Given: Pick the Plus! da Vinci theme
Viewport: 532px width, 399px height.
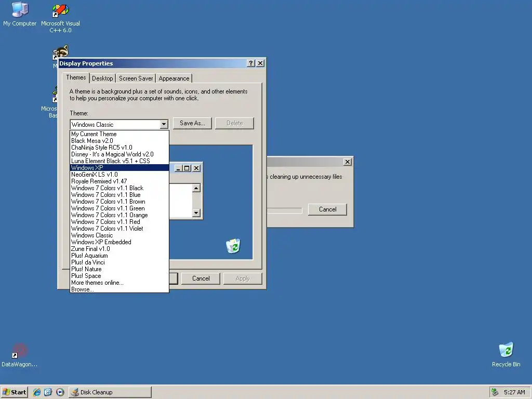Looking at the screenshot, I should (x=119, y=262).
